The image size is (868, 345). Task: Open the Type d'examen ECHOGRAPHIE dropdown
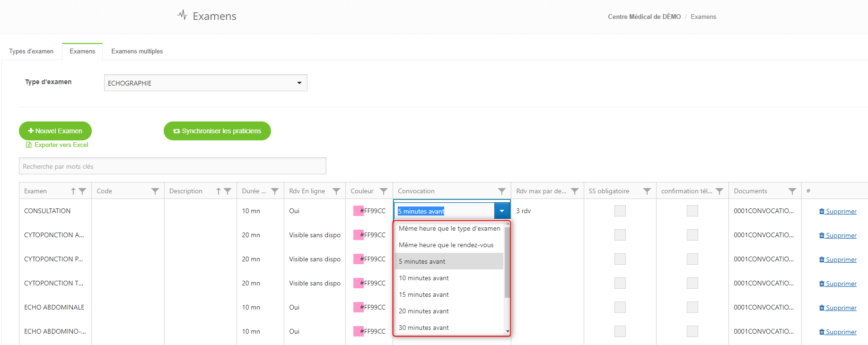pyautogui.click(x=299, y=83)
